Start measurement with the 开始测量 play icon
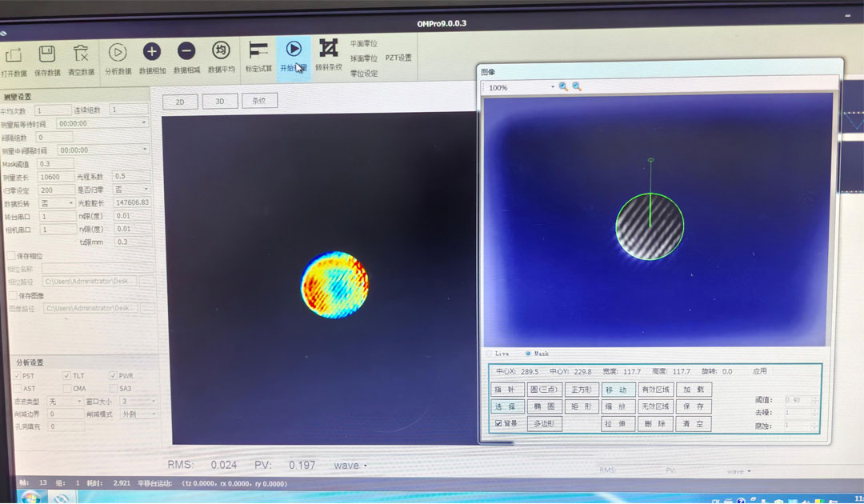 pyautogui.click(x=294, y=50)
